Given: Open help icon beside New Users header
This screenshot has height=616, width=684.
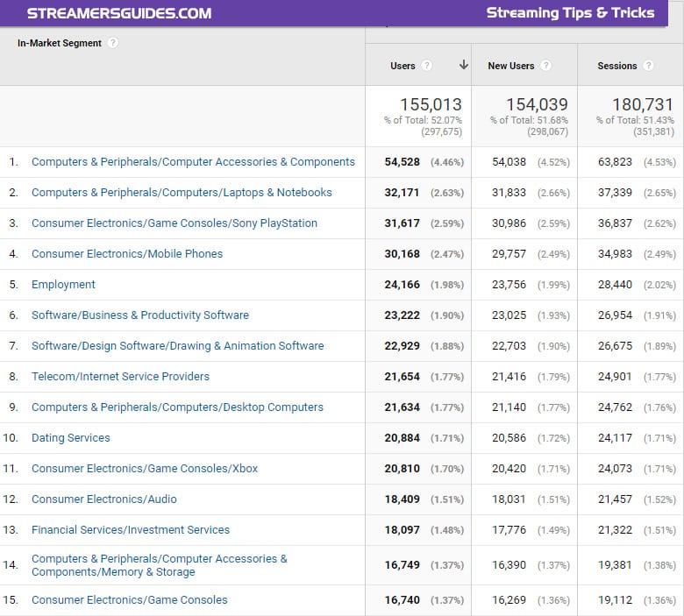Looking at the screenshot, I should click(x=545, y=66).
